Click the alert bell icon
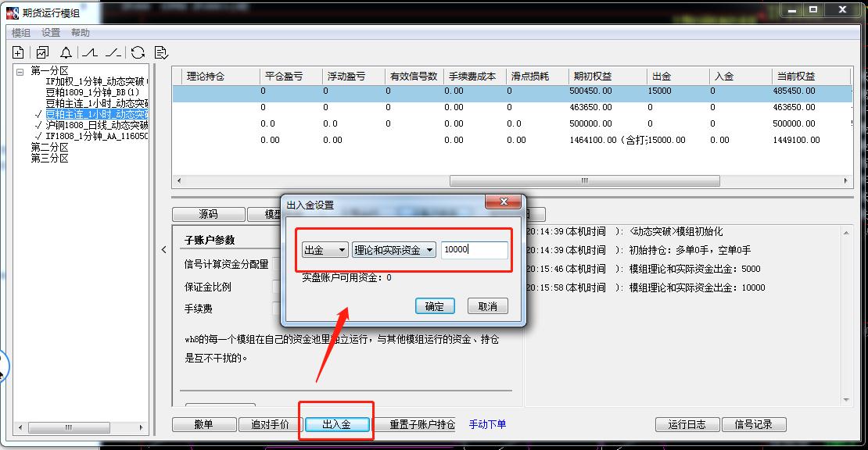This screenshot has height=450, width=868. click(x=66, y=52)
